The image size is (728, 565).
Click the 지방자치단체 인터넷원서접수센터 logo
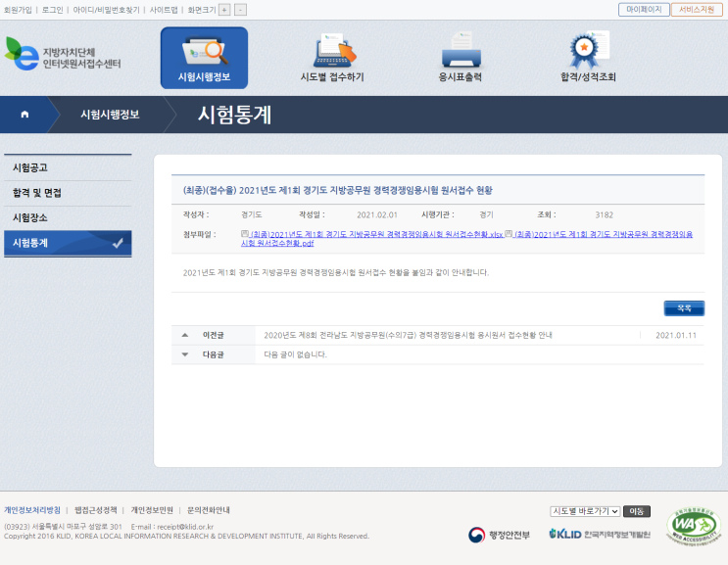(x=63, y=54)
